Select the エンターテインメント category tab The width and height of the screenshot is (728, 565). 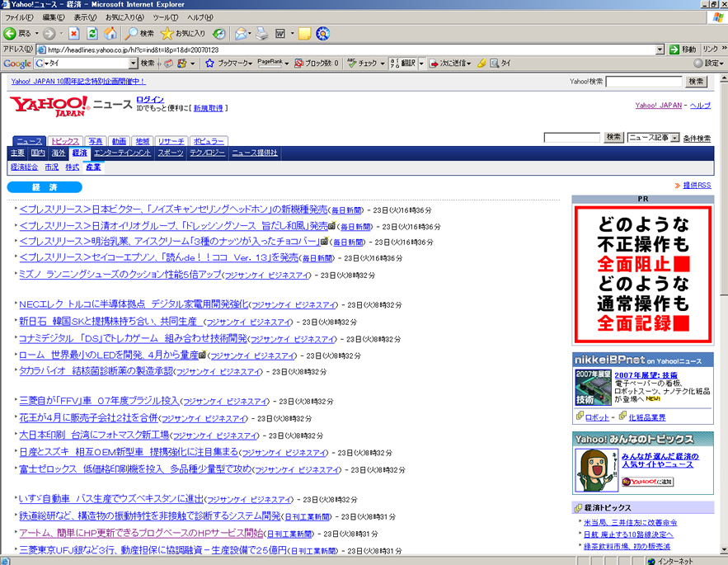[x=122, y=153]
